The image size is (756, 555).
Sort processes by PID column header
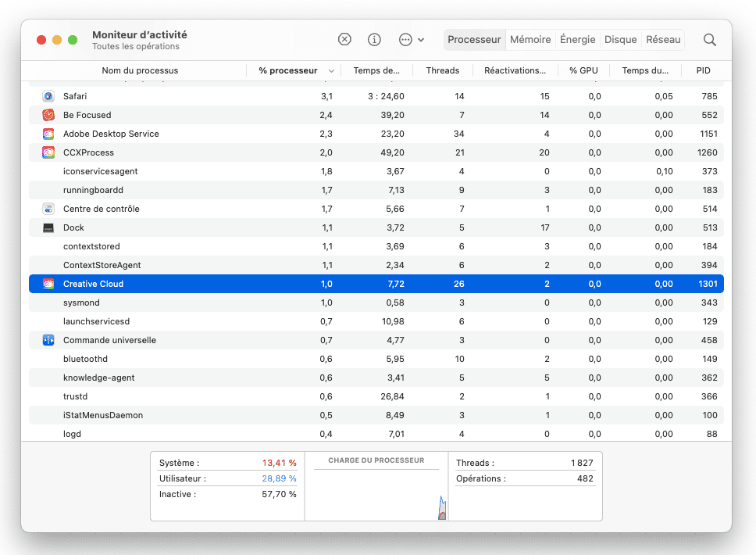point(703,70)
